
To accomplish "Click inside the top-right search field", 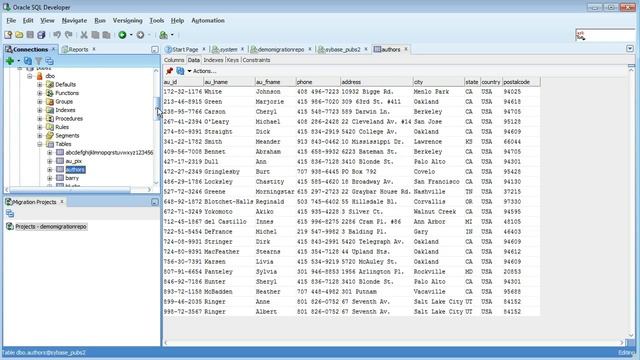I will 610,36.
